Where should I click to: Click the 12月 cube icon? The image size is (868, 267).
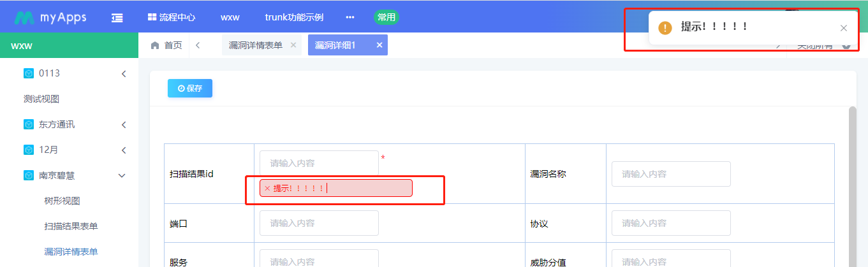click(29, 150)
